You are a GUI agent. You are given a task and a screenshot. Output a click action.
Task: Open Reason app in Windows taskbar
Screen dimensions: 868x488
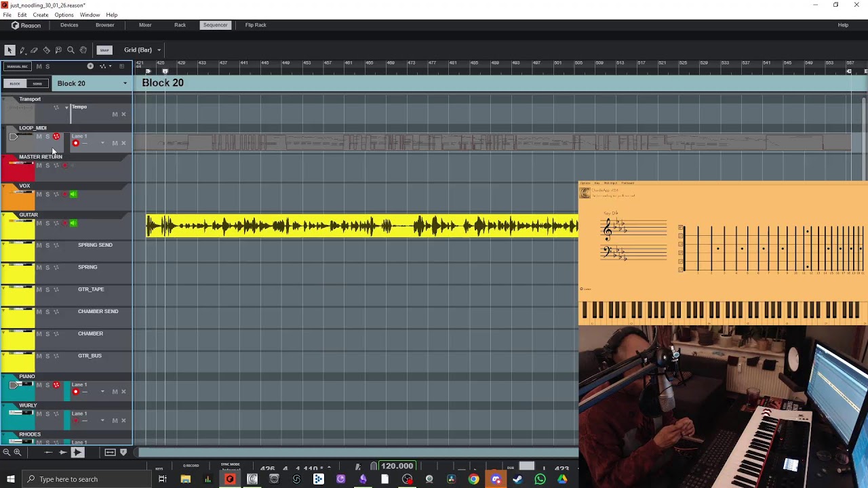click(230, 479)
